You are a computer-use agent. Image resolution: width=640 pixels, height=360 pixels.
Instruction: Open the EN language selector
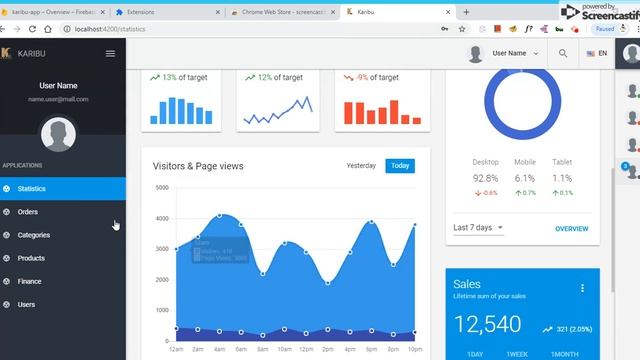point(597,53)
